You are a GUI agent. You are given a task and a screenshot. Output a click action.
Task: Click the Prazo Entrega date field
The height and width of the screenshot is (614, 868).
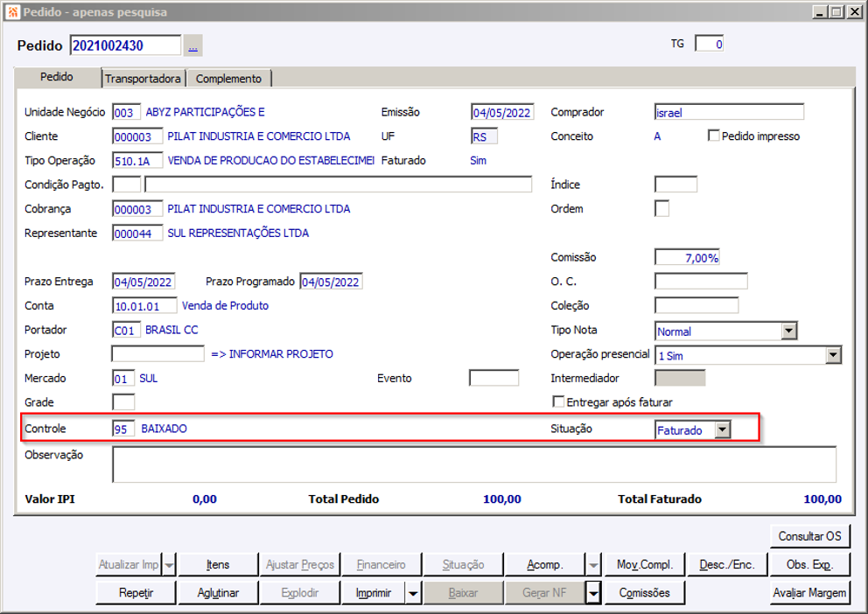(143, 282)
